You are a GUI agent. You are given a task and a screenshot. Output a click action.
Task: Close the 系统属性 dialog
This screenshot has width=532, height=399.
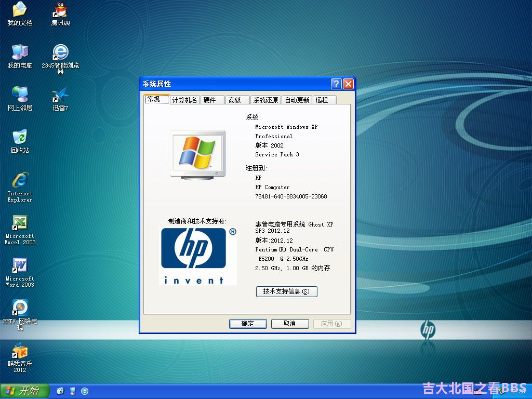pos(349,84)
